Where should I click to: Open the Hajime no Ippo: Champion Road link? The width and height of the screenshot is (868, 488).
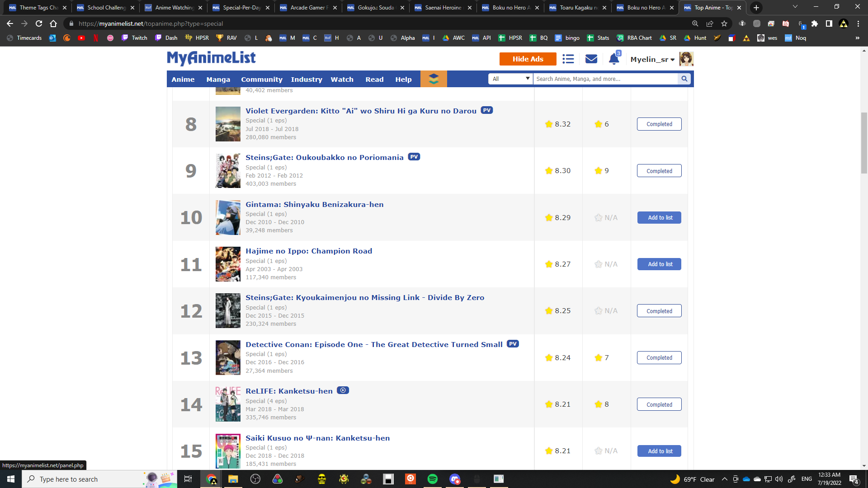[x=309, y=251]
